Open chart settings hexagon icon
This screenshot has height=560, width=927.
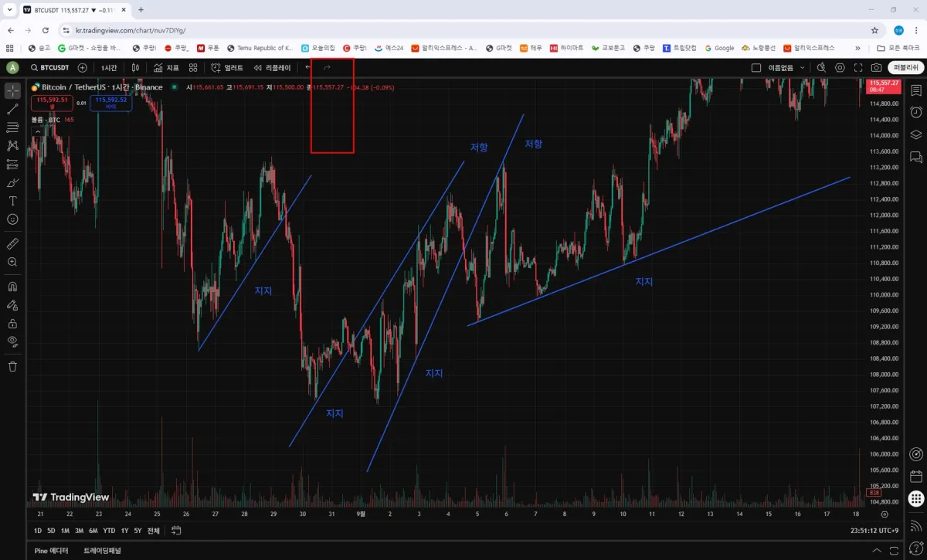pyautogui.click(x=840, y=68)
